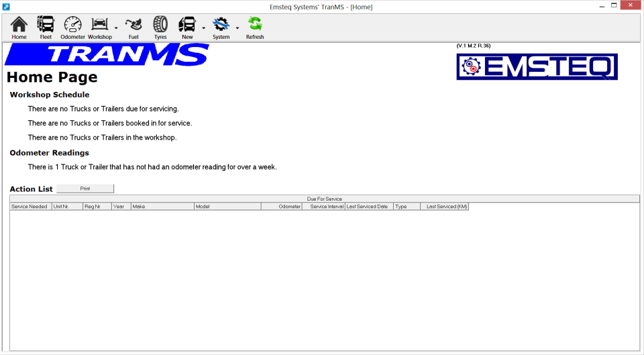
Task: Select 'in the workshop' text line
Action: [102, 138]
